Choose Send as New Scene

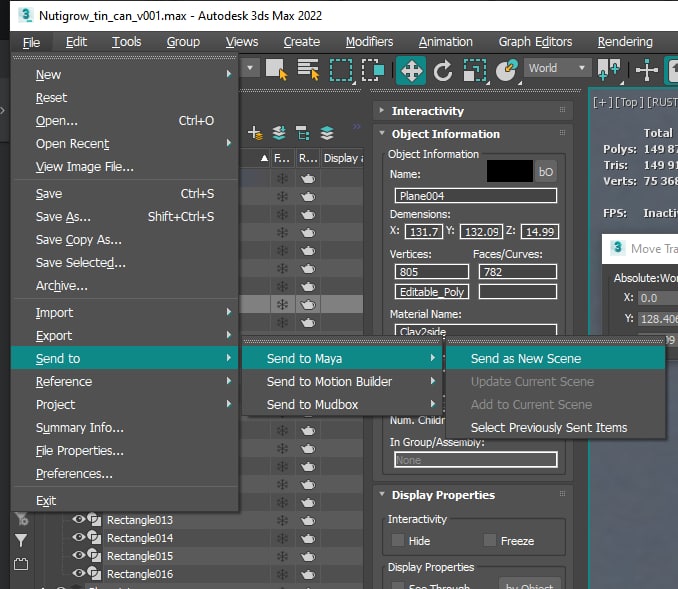pos(555,359)
